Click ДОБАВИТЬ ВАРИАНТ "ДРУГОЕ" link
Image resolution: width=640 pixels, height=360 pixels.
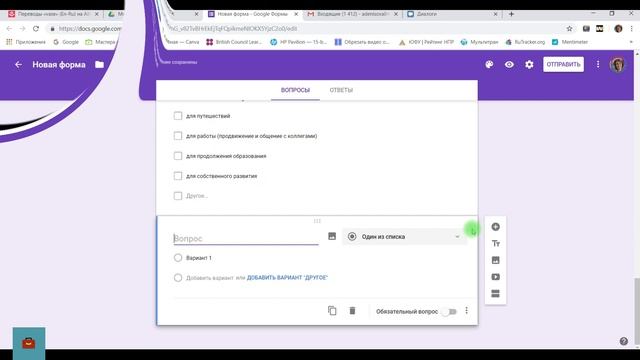[x=287, y=278]
